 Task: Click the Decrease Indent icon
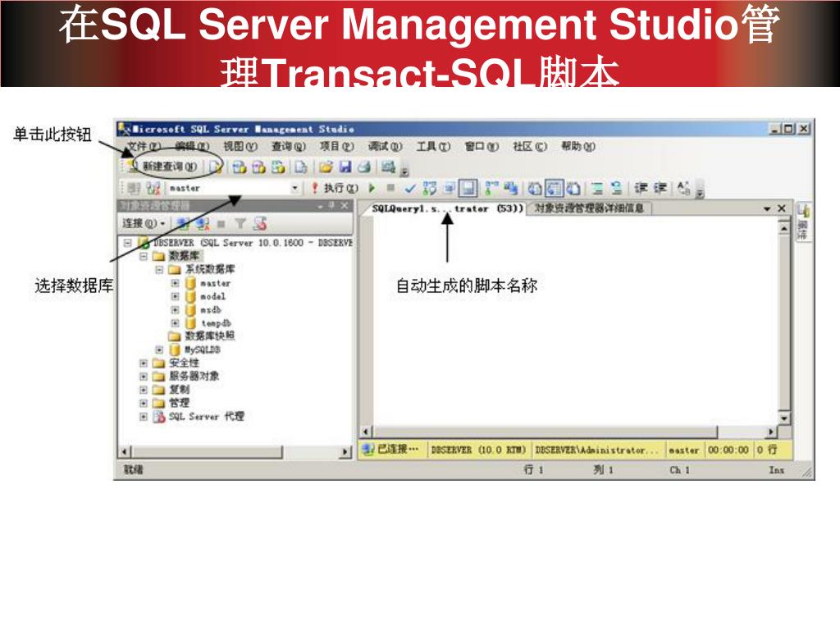[641, 188]
